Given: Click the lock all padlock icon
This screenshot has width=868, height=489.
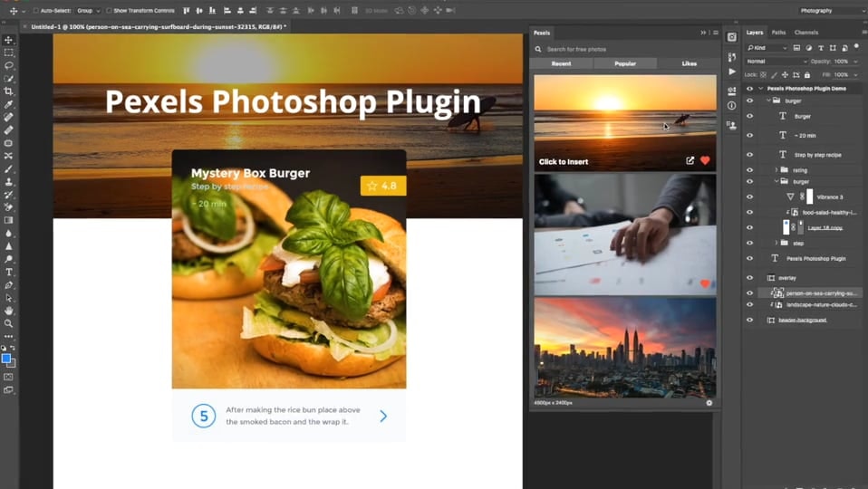Looking at the screenshot, I should click(807, 74).
